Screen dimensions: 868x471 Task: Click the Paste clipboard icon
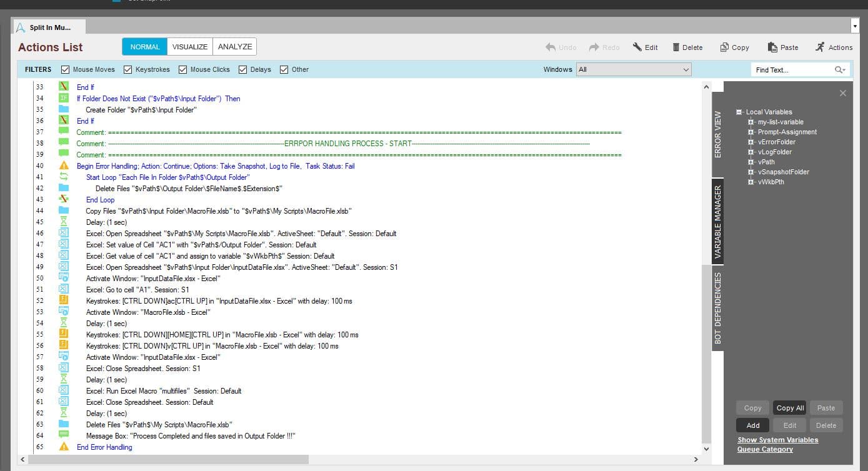coord(772,47)
